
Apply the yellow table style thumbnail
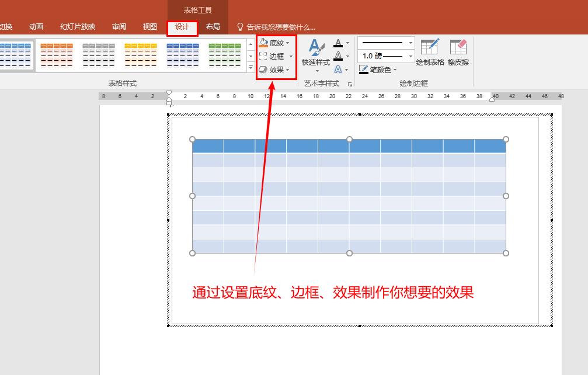[141, 55]
